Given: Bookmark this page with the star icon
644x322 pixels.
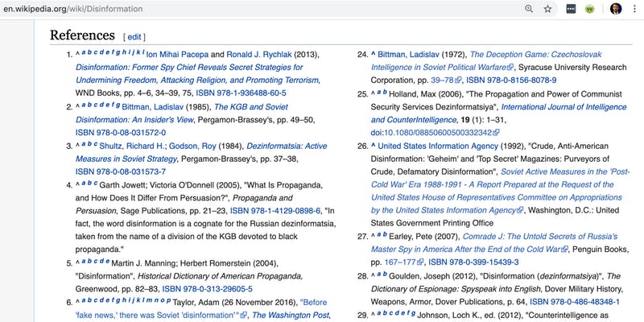Looking at the screenshot, I should click(x=547, y=9).
